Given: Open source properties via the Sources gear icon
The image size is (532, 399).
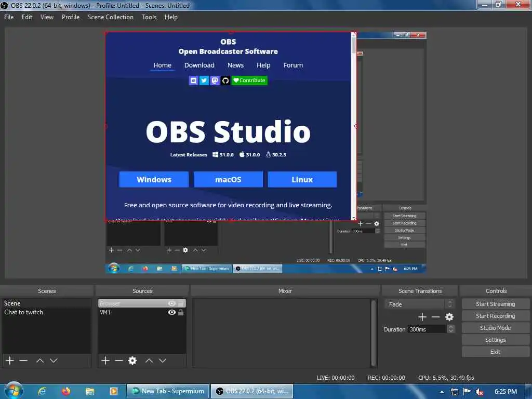Looking at the screenshot, I should pyautogui.click(x=132, y=361).
